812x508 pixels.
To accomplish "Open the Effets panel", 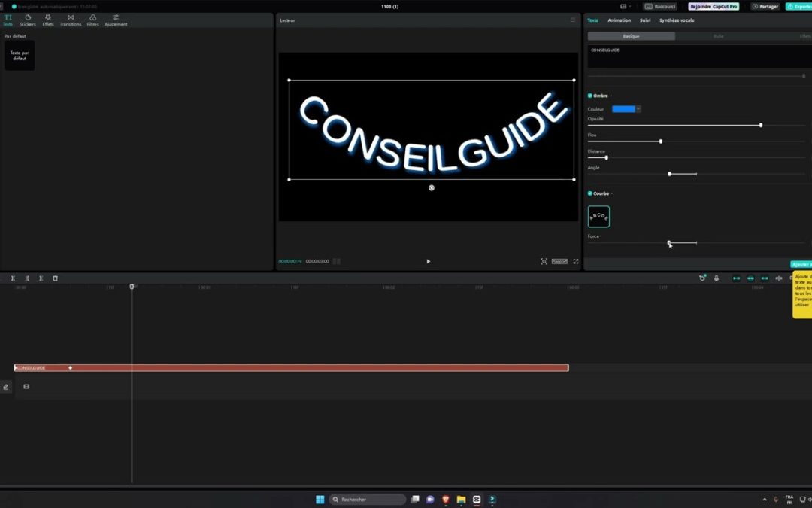I will point(48,20).
